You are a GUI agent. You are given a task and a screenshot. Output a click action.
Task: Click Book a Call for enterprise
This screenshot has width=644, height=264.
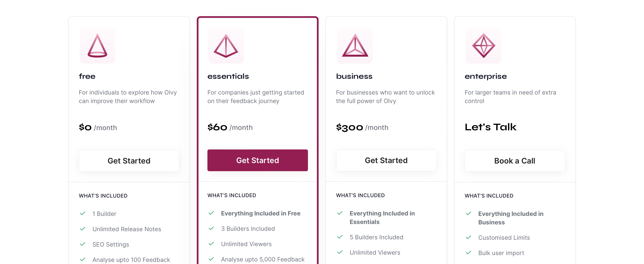pyautogui.click(x=515, y=161)
